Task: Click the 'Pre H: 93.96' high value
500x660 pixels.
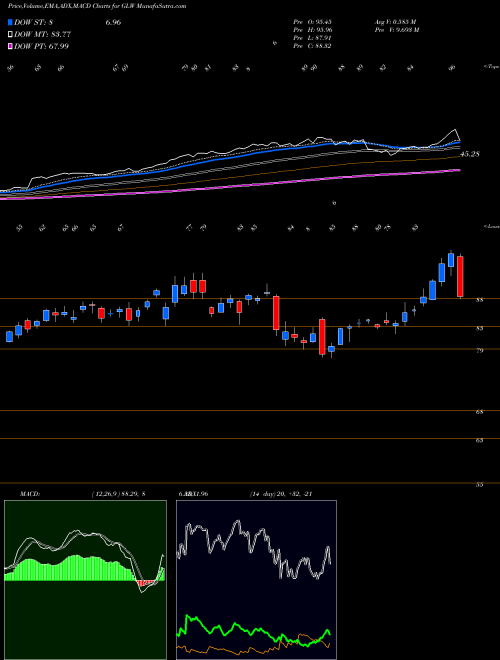Action: pyautogui.click(x=312, y=30)
